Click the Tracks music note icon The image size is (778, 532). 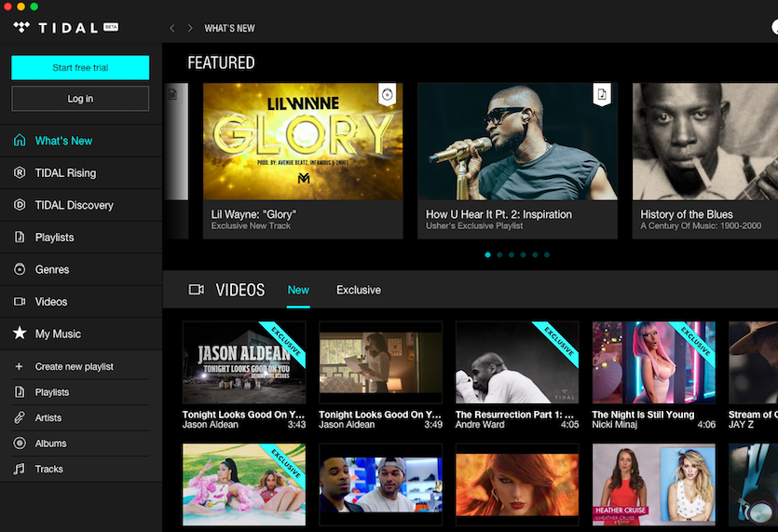pyautogui.click(x=19, y=469)
